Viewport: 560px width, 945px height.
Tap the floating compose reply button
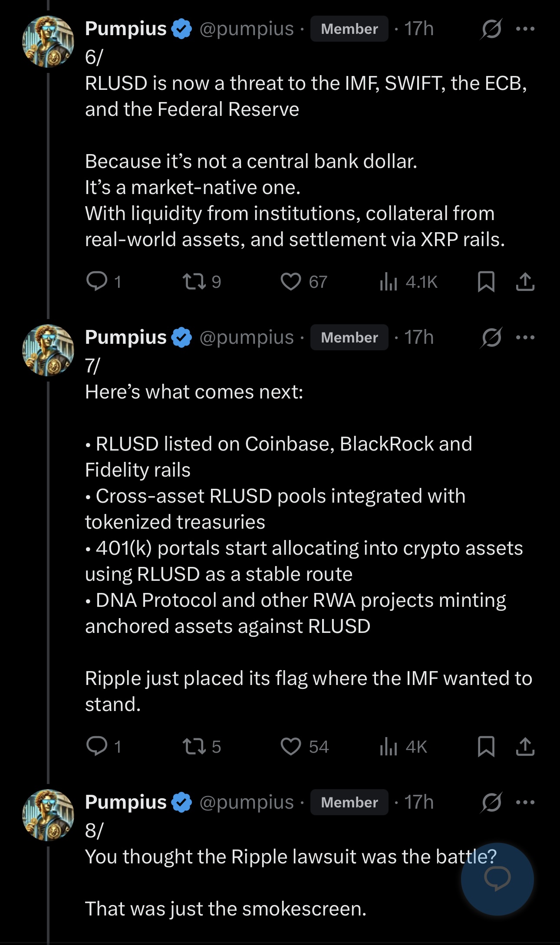[497, 879]
